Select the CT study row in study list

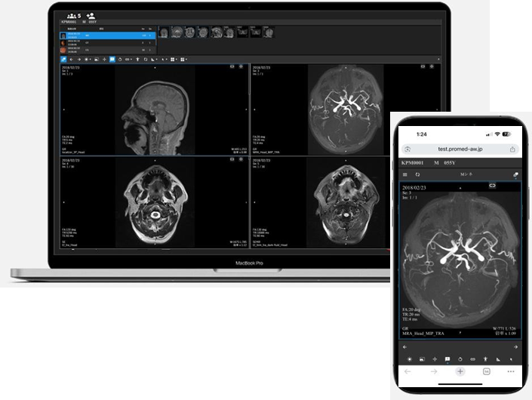[108, 43]
